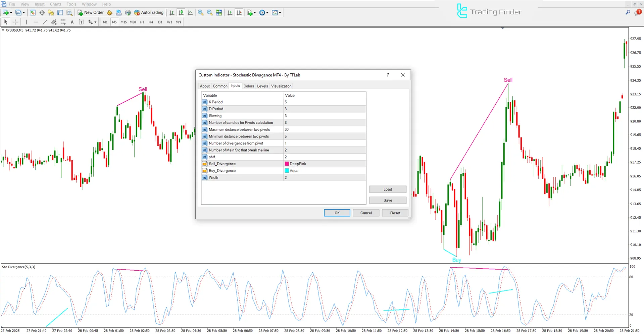
Task: Open the Timeframes dropdown next to clock icon
Action: pyautogui.click(x=267, y=12)
